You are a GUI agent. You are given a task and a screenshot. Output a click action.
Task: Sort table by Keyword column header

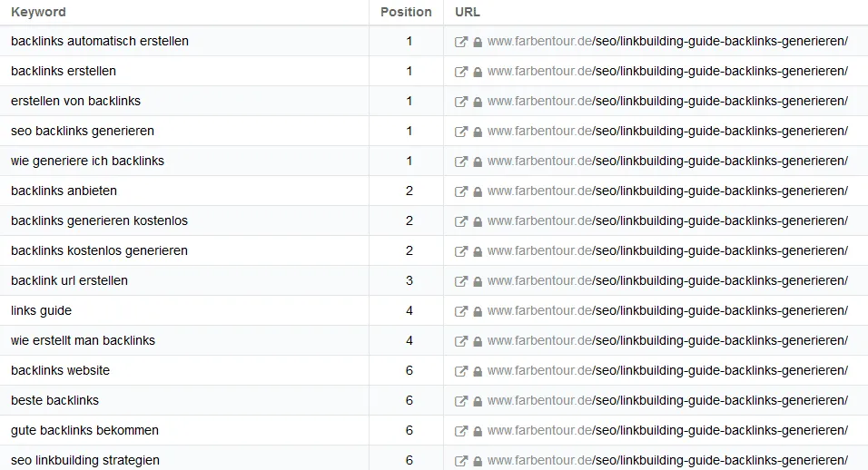(38, 12)
